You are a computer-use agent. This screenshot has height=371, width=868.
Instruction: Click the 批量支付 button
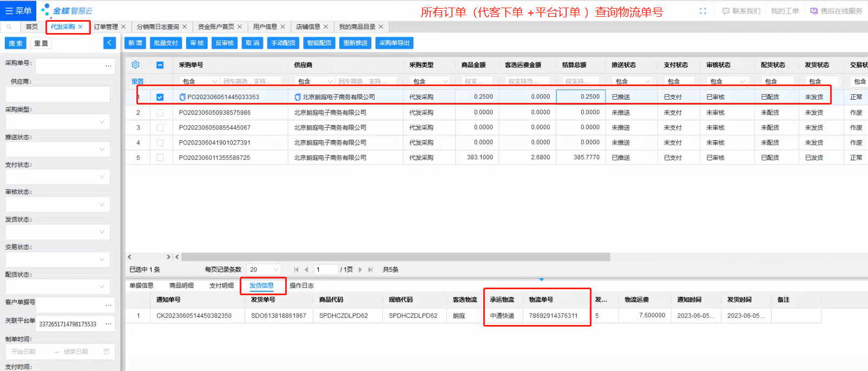click(x=166, y=43)
